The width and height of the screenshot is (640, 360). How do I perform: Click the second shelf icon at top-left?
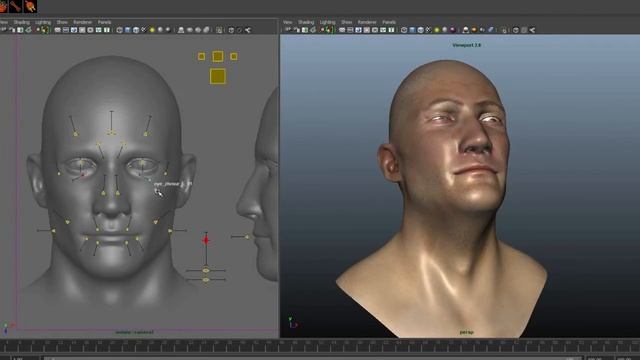point(16,6)
